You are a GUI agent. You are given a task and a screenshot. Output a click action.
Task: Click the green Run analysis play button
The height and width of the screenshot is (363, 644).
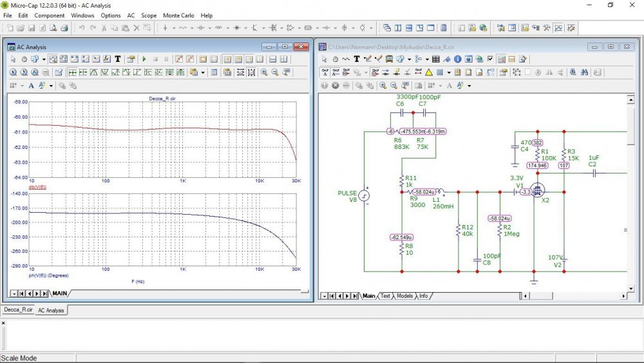(144, 59)
